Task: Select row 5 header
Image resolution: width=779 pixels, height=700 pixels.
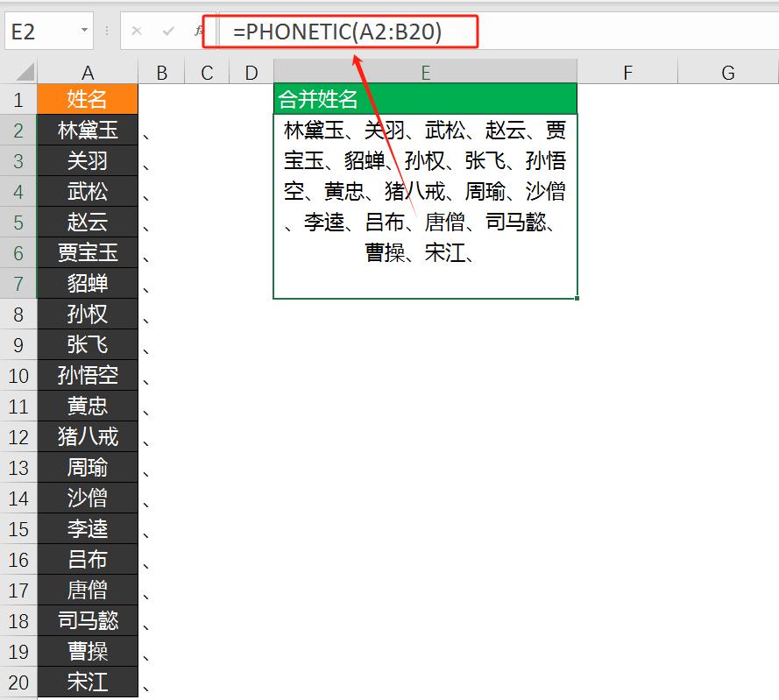Action: pos(18,222)
